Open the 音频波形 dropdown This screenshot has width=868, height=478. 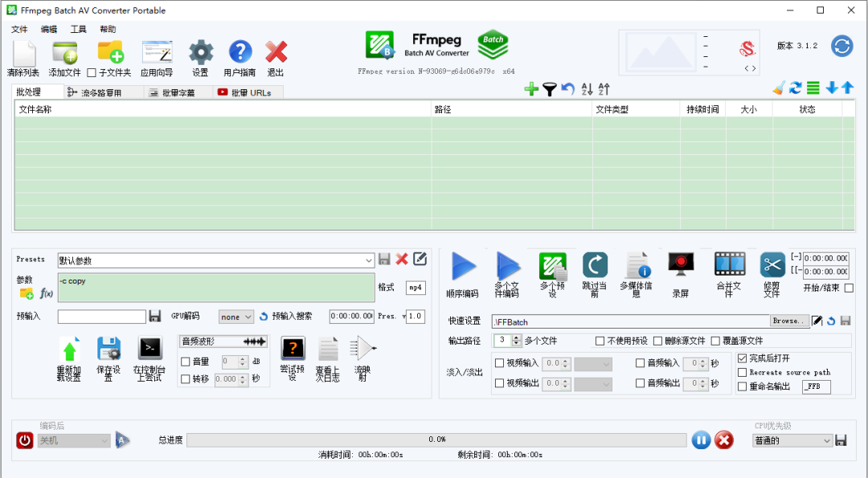[x=223, y=341]
